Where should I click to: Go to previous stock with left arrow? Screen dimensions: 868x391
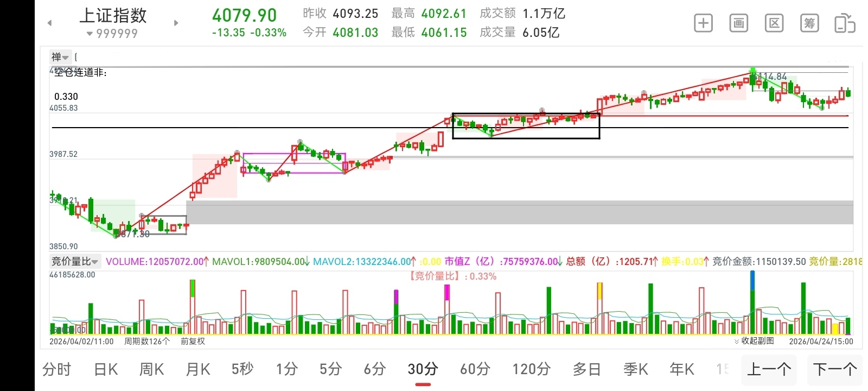pos(50,23)
